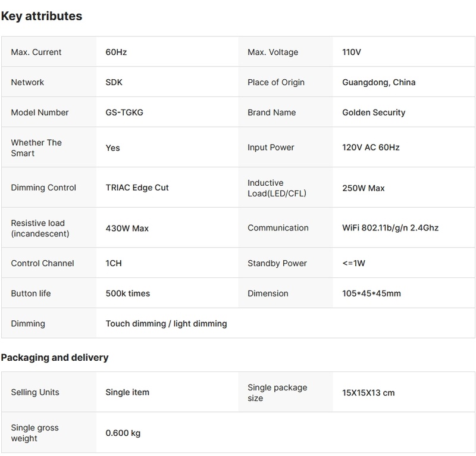The width and height of the screenshot is (476, 456).
Task: Select the Network value SDK
Action: point(114,82)
